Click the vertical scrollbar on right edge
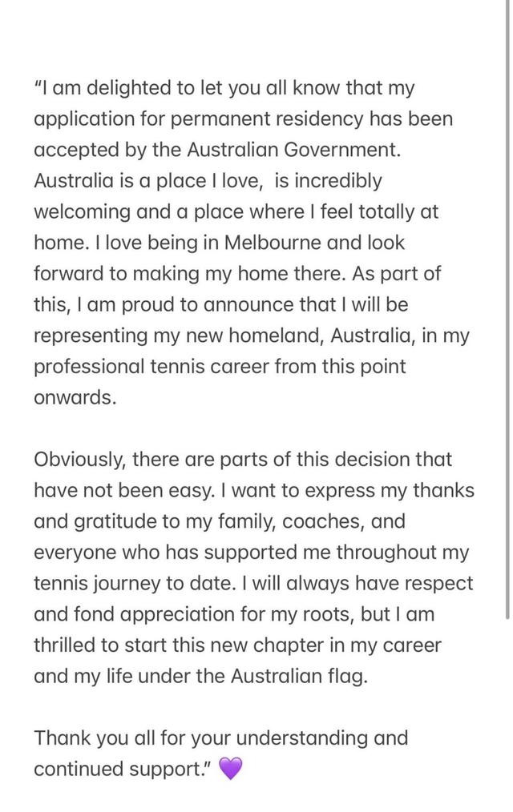 (507, 309)
